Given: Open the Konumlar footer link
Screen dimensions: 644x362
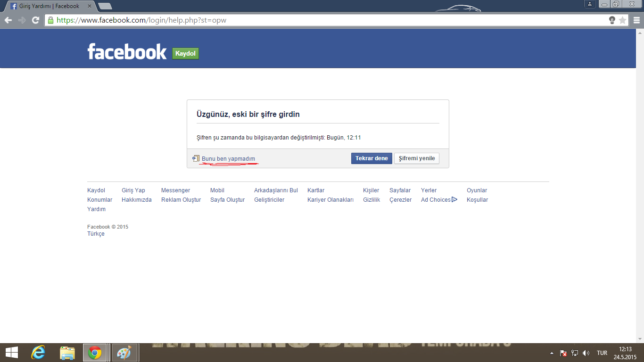Looking at the screenshot, I should click(x=99, y=200).
